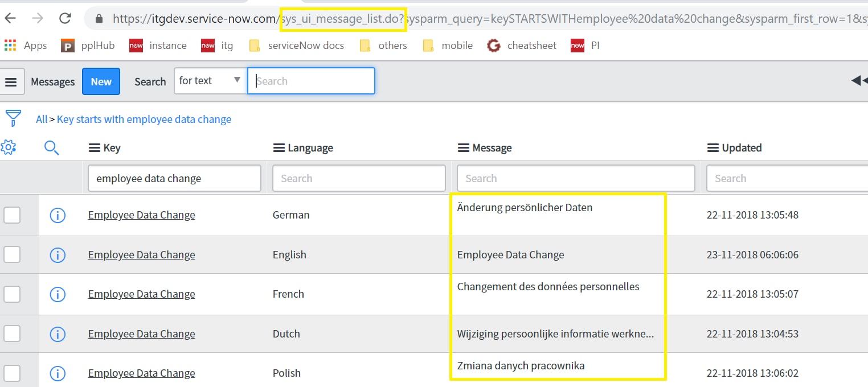
Task: Open the Key column options menu
Action: 95,148
